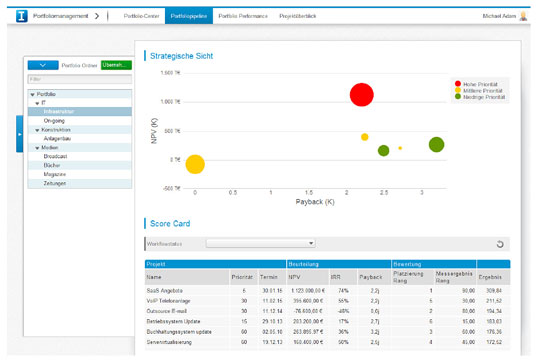
Task: Click the blue application logo icon
Action: click(22, 16)
